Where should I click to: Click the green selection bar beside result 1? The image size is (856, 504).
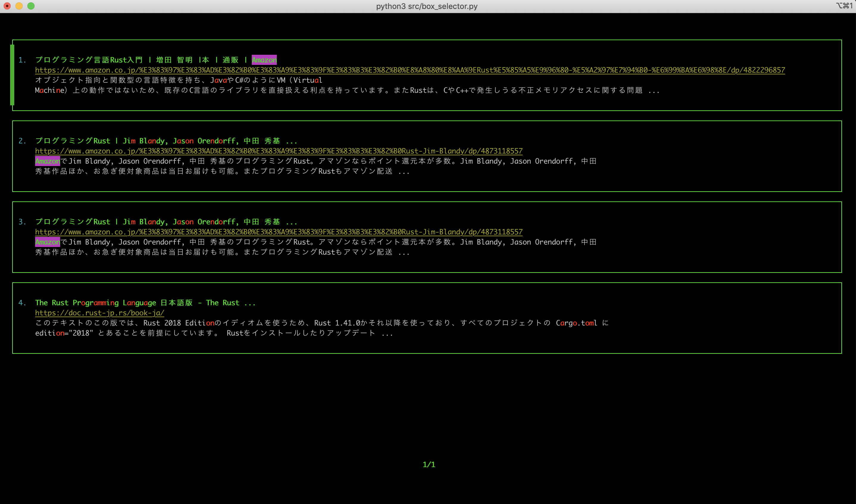12,75
